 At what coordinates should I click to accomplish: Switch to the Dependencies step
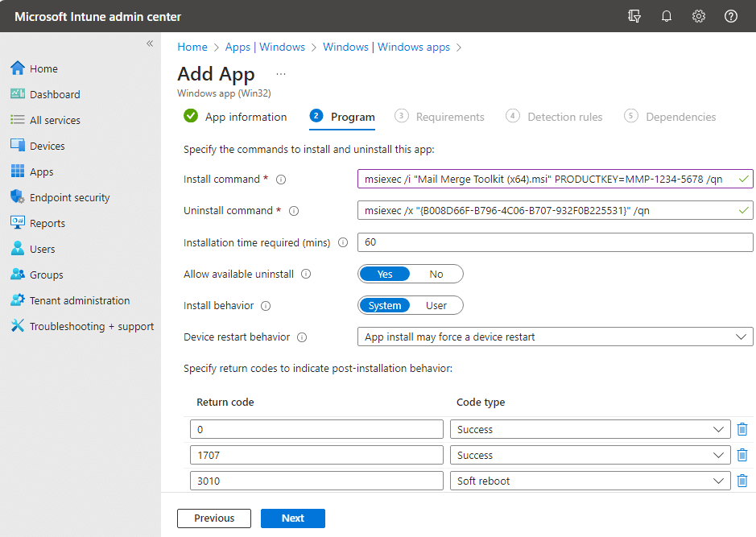(670, 117)
